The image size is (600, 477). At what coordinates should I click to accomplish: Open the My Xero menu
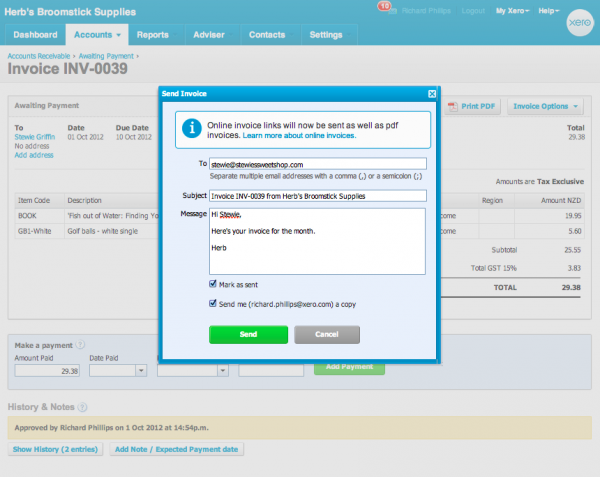[x=514, y=10]
